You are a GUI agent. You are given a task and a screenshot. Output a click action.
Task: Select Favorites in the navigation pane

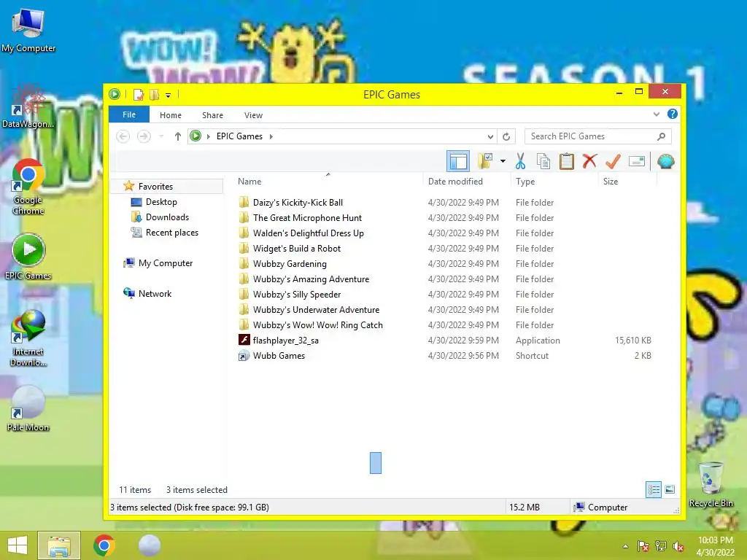pyautogui.click(x=155, y=186)
